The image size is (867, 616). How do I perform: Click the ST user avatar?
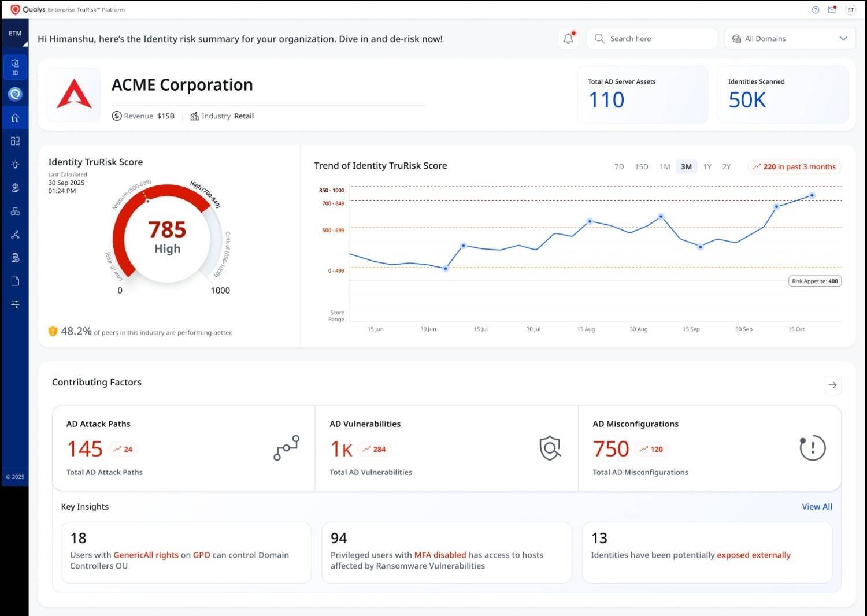pyautogui.click(x=850, y=10)
